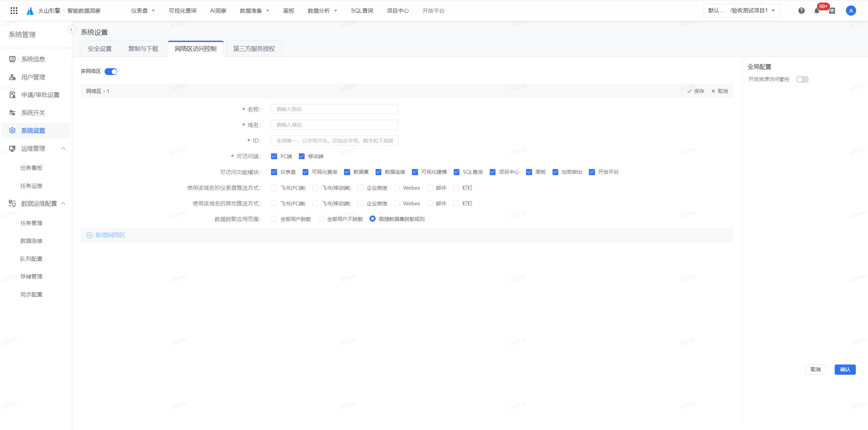Click the 取消 button beside 确认
Viewport: 868px width, 430px height.
click(x=815, y=370)
